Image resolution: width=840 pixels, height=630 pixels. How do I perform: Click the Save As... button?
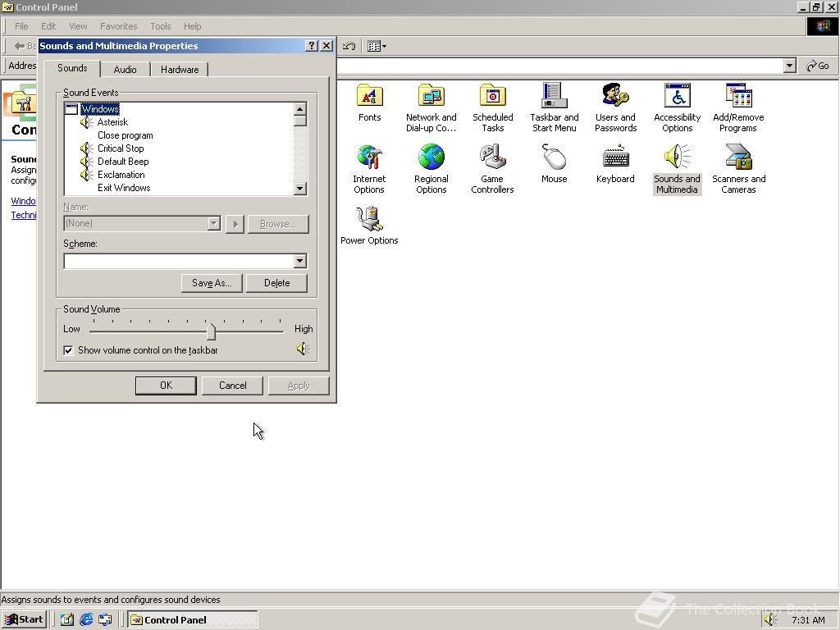point(212,283)
